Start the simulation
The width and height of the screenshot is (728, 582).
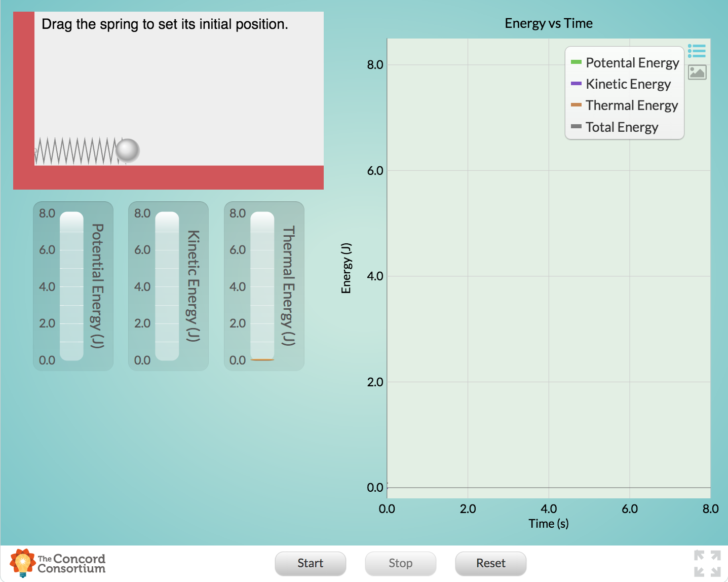pos(310,563)
